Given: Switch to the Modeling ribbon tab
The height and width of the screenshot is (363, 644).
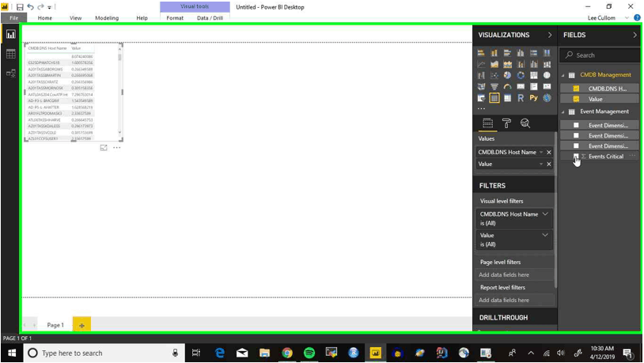Looking at the screenshot, I should pyautogui.click(x=107, y=18).
